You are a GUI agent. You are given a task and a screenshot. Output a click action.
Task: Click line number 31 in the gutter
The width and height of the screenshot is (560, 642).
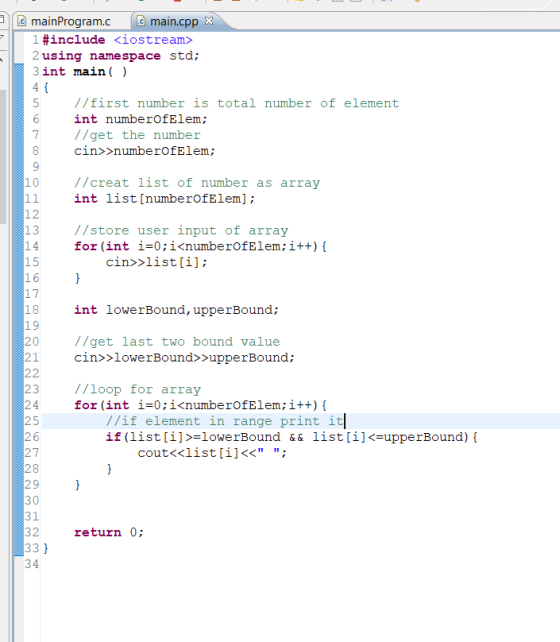pyautogui.click(x=32, y=516)
